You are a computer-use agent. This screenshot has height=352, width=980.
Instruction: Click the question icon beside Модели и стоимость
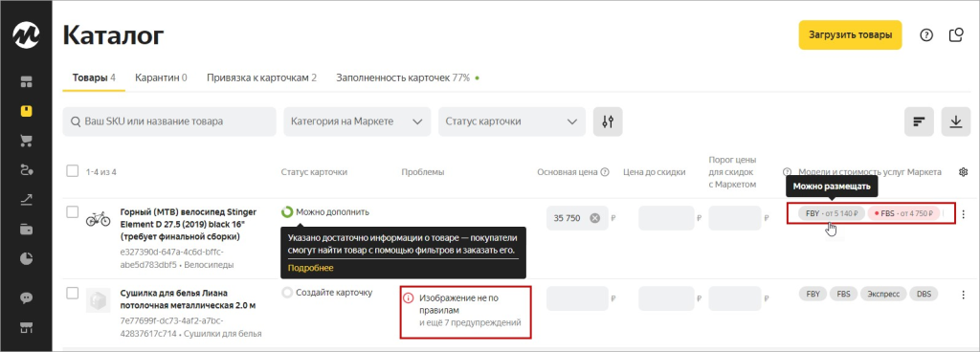point(788,172)
